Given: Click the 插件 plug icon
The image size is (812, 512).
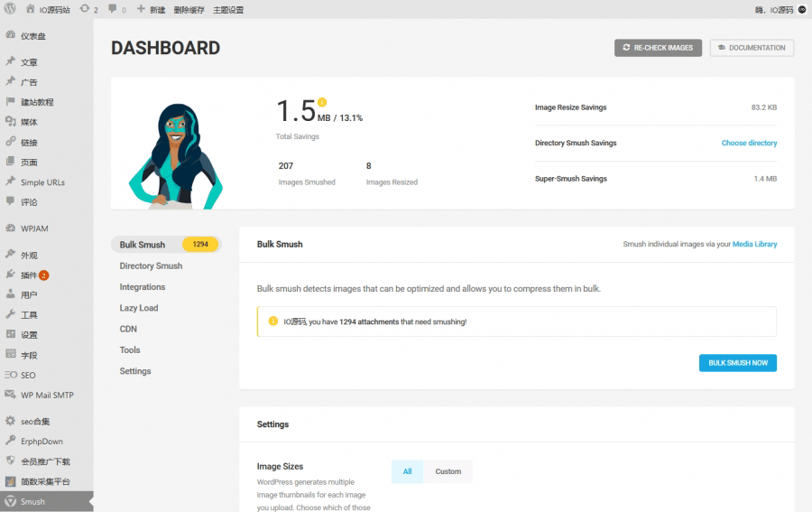Looking at the screenshot, I should click(x=10, y=275).
